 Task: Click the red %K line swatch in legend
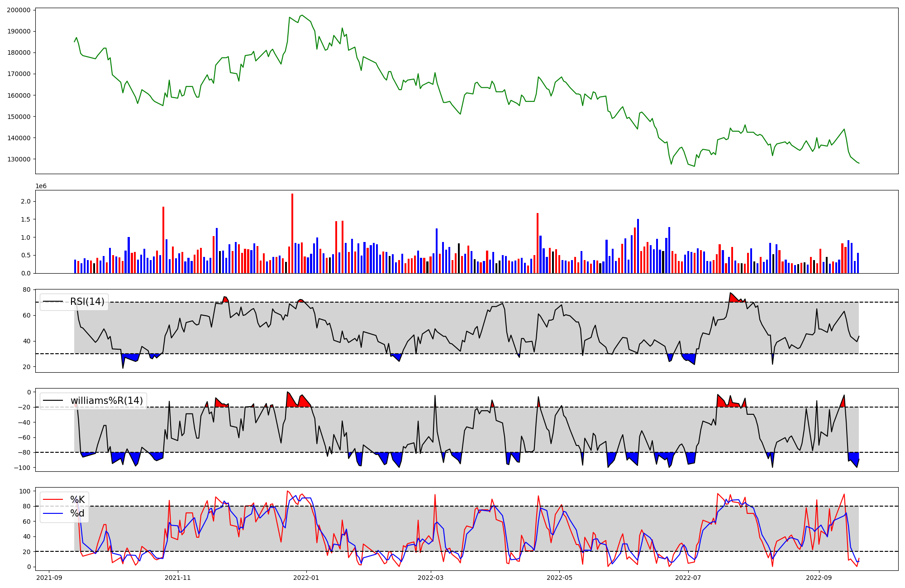[x=52, y=499]
